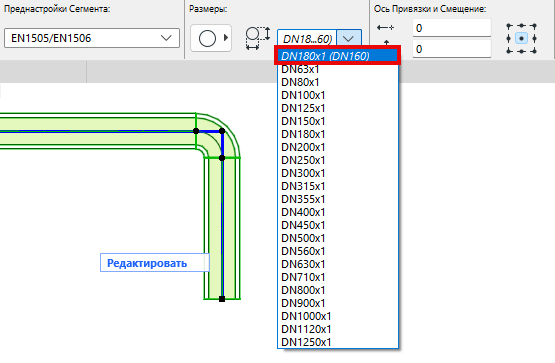Pick DN315x1 in the list
The width and height of the screenshot is (555, 363).
(x=338, y=186)
